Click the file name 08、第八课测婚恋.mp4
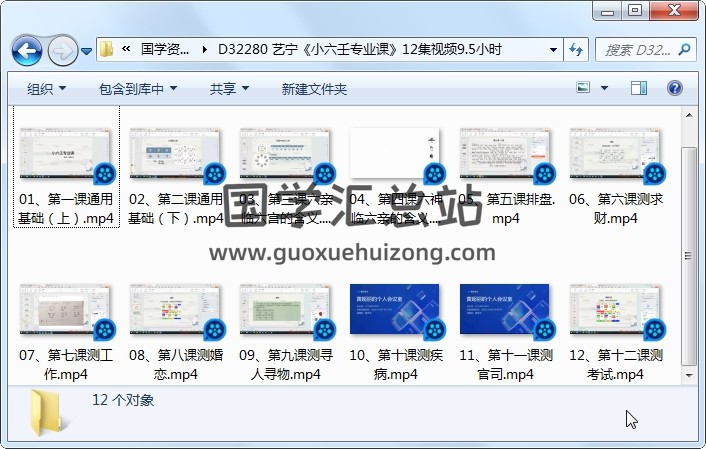This screenshot has width=706, height=449. coord(176,365)
